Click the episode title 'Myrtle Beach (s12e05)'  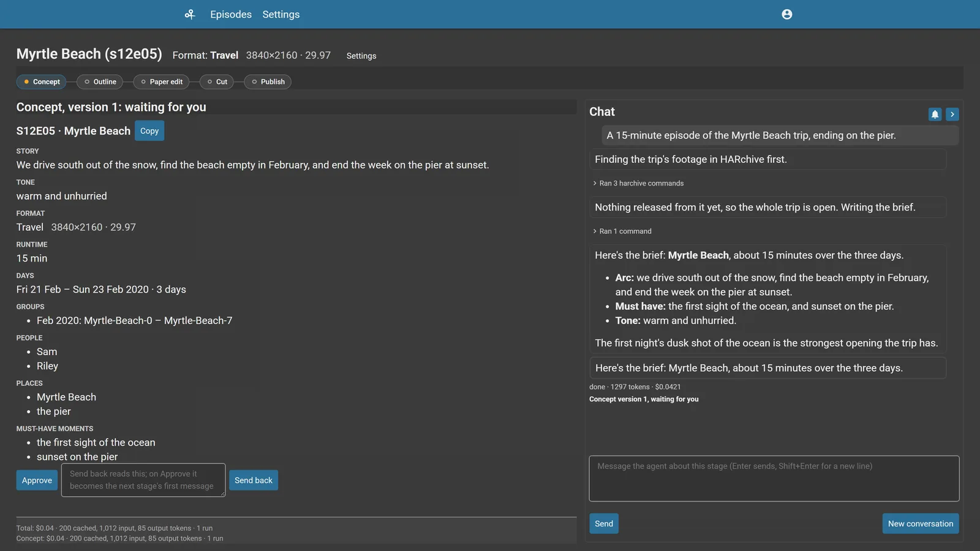[x=89, y=54]
